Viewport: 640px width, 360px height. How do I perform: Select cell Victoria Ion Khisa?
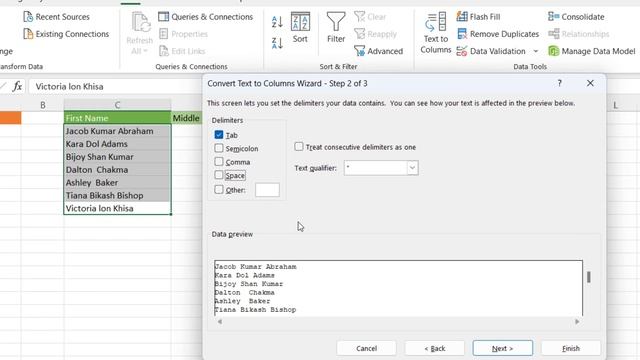click(117, 208)
